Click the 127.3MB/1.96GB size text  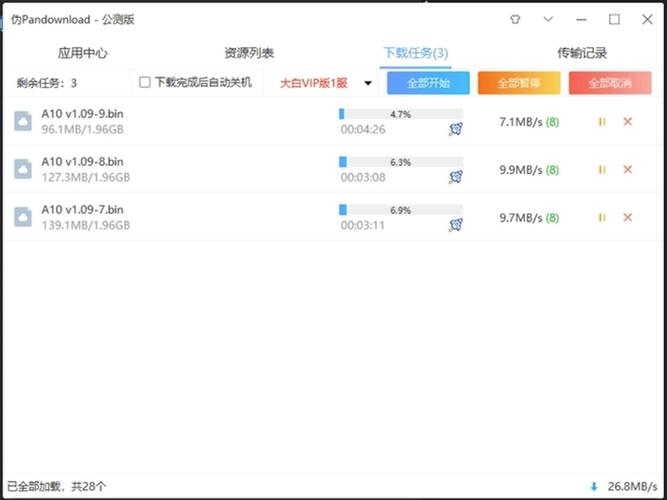pyautogui.click(x=86, y=177)
